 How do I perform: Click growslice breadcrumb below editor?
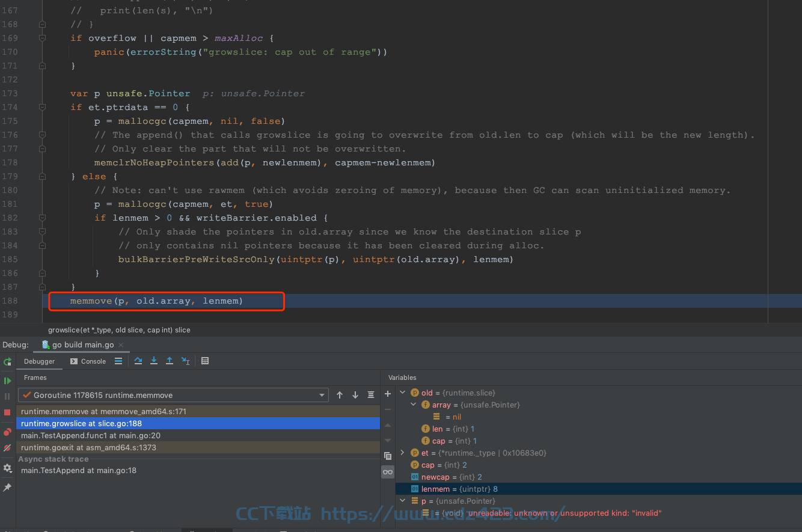(119, 329)
